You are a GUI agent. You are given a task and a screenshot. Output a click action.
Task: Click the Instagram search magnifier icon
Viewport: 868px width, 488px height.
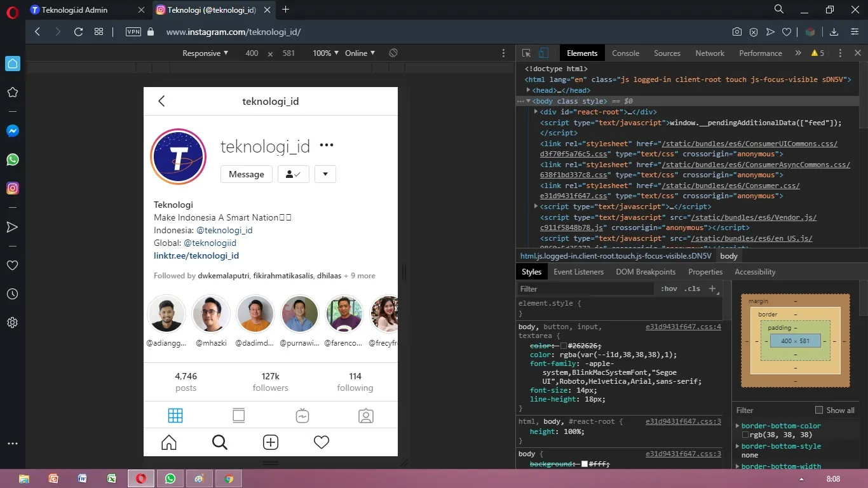(x=220, y=442)
